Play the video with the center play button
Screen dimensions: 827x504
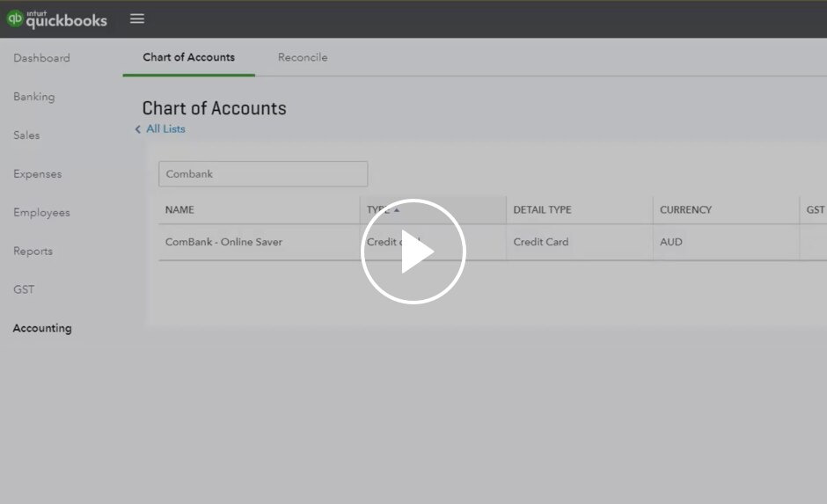click(413, 252)
